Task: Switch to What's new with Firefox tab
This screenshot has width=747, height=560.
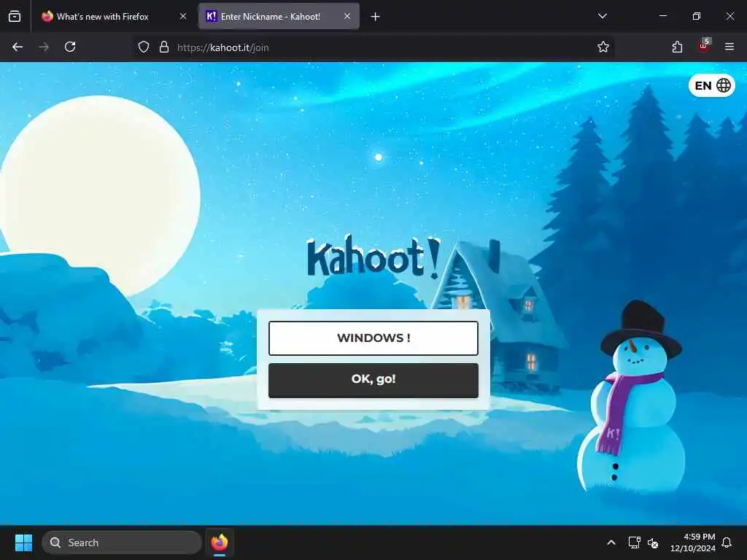Action: click(114, 17)
